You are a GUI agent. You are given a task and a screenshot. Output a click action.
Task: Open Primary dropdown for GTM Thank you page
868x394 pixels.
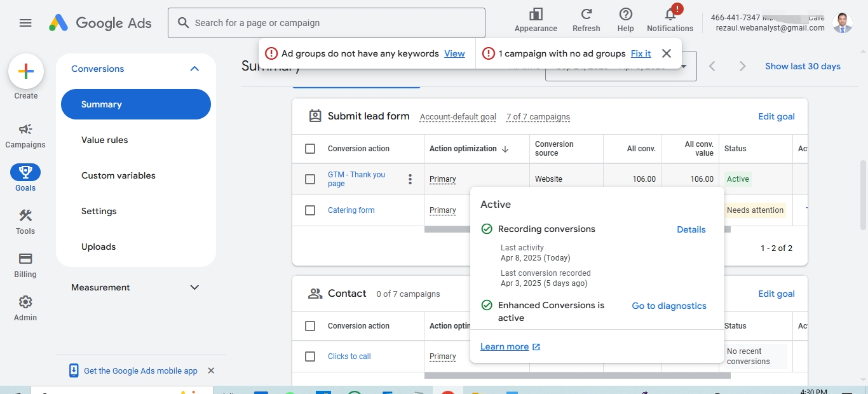[443, 179]
